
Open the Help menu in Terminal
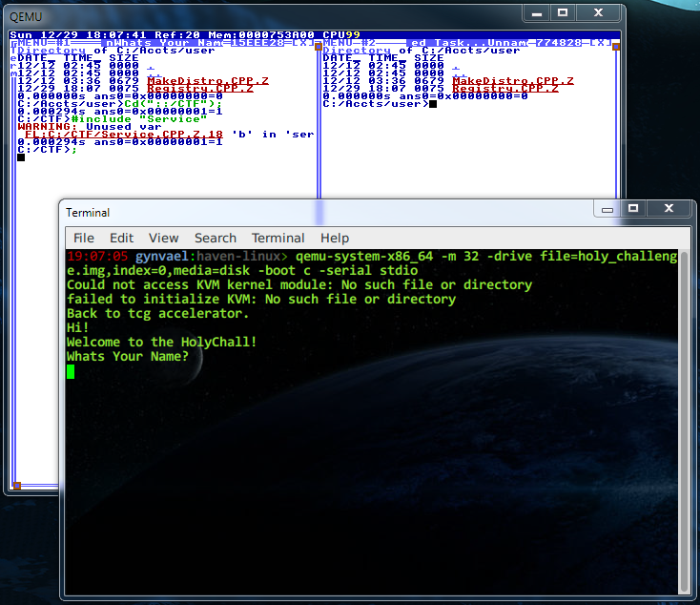coord(335,238)
